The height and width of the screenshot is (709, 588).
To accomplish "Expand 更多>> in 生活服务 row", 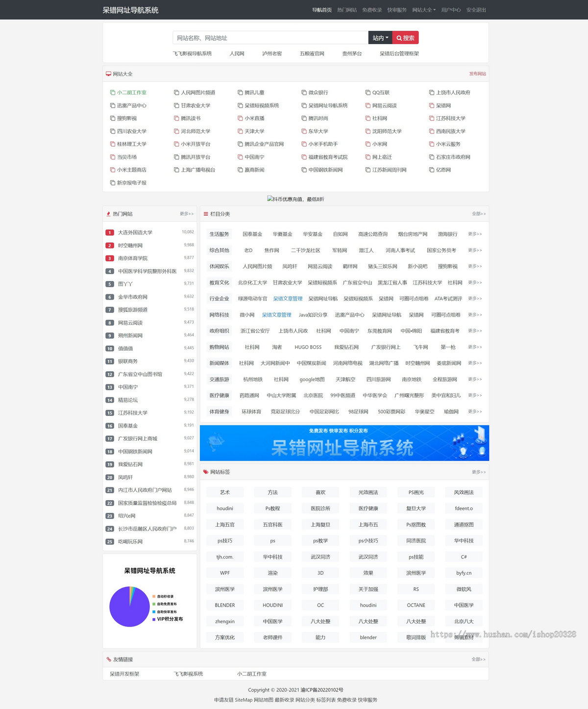I will tap(475, 234).
